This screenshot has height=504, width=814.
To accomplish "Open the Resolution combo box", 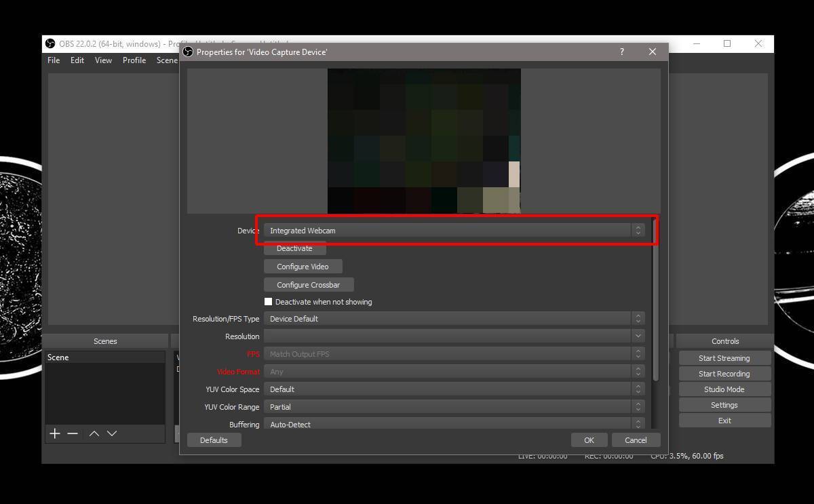I will [x=453, y=336].
